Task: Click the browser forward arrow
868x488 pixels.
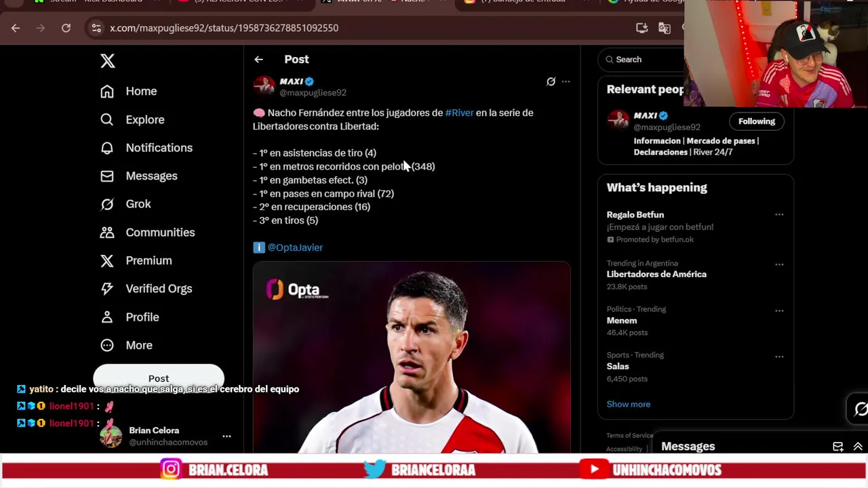Action: tap(41, 28)
